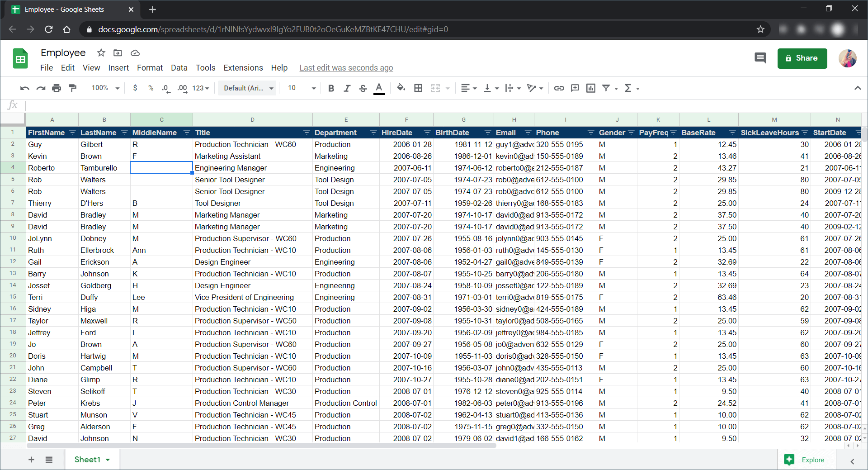
Task: Insert a chart
Action: coord(590,88)
